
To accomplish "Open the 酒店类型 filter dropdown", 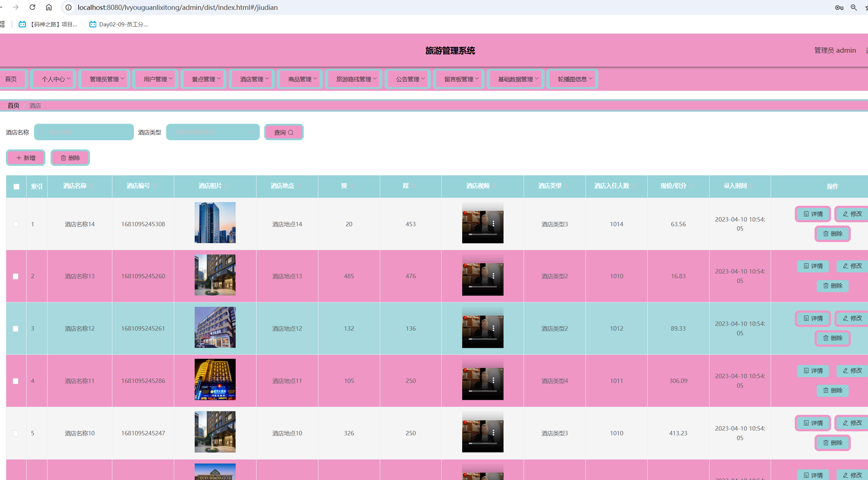I will click(213, 132).
